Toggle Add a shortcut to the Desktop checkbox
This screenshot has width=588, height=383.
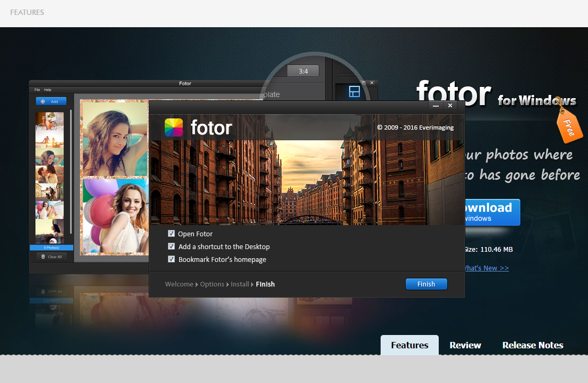pos(171,246)
